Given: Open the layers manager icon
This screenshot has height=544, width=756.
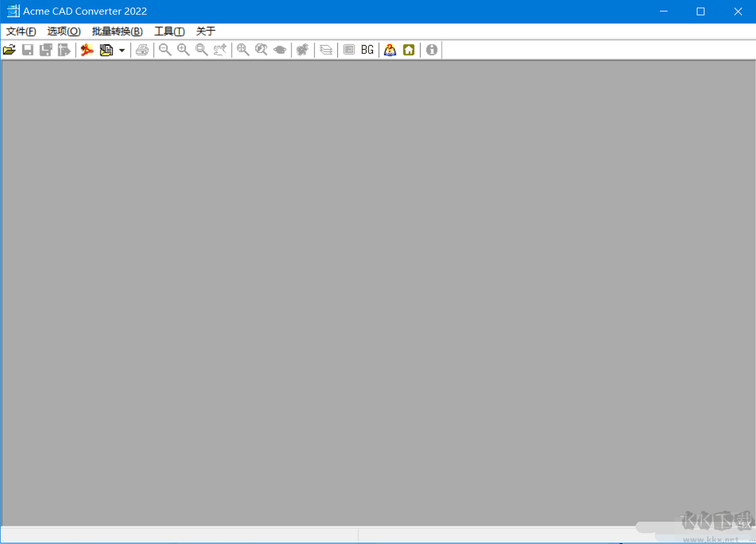Looking at the screenshot, I should click(326, 49).
